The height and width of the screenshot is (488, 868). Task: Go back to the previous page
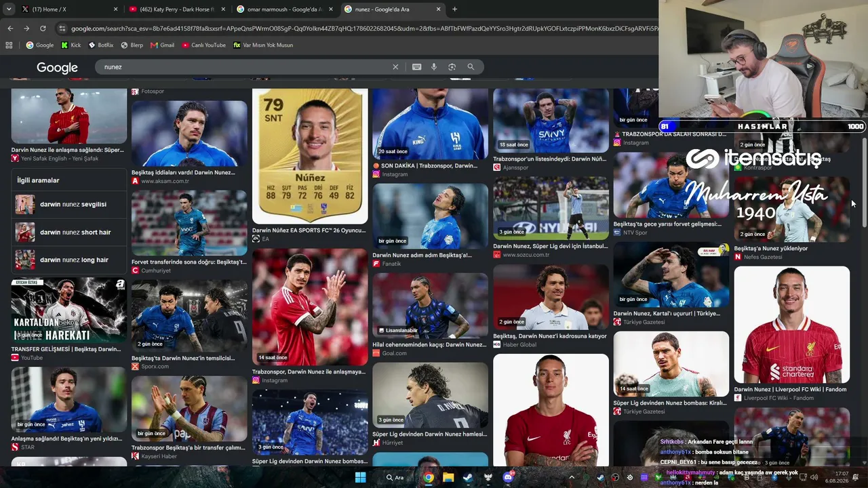10,28
